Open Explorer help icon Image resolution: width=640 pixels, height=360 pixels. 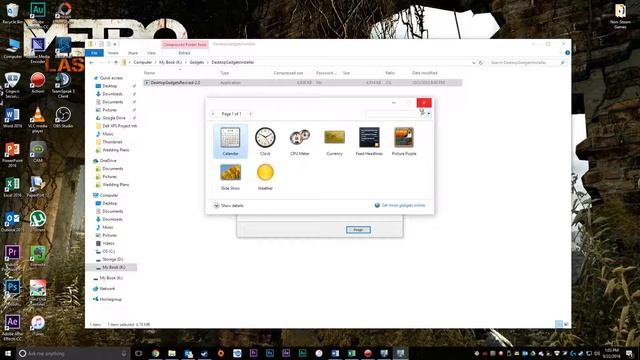[x=567, y=53]
